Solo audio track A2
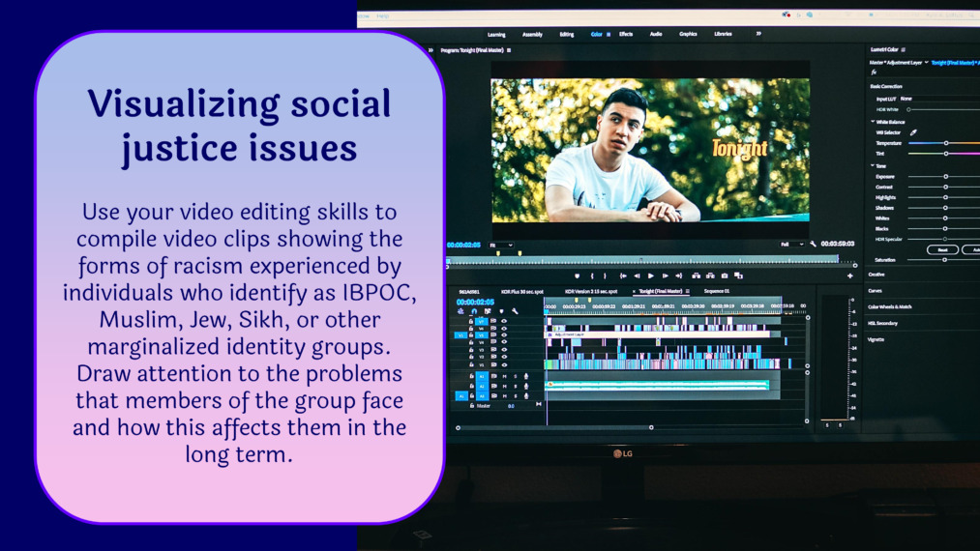The width and height of the screenshot is (980, 551). tap(515, 386)
